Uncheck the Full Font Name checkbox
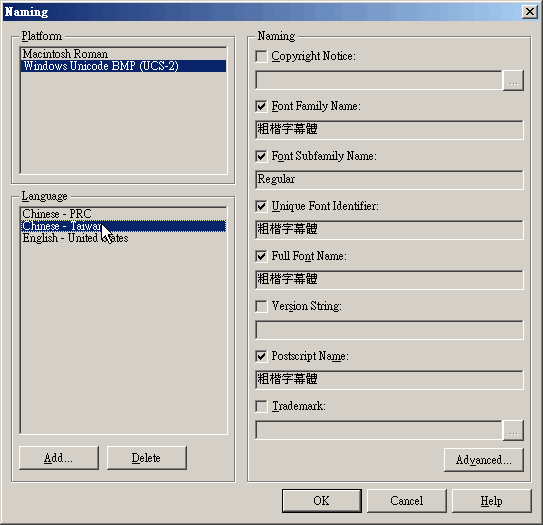The image size is (543, 525). (x=261, y=256)
